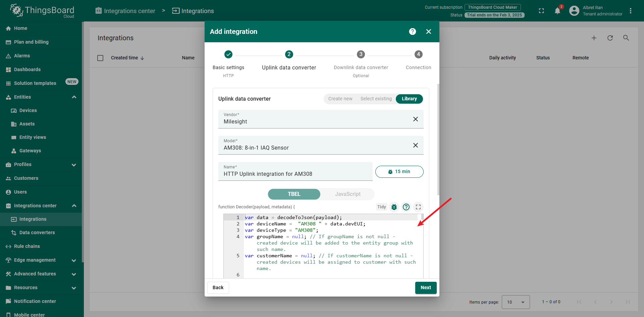The width and height of the screenshot is (644, 317).
Task: Expand the Profiles section
Action: (x=74, y=165)
